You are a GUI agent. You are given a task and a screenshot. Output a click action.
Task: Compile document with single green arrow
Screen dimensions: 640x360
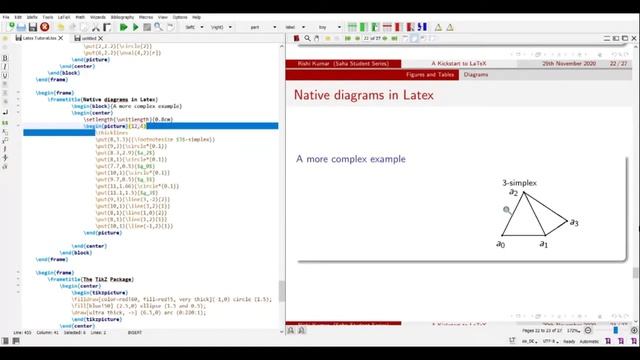click(136, 27)
